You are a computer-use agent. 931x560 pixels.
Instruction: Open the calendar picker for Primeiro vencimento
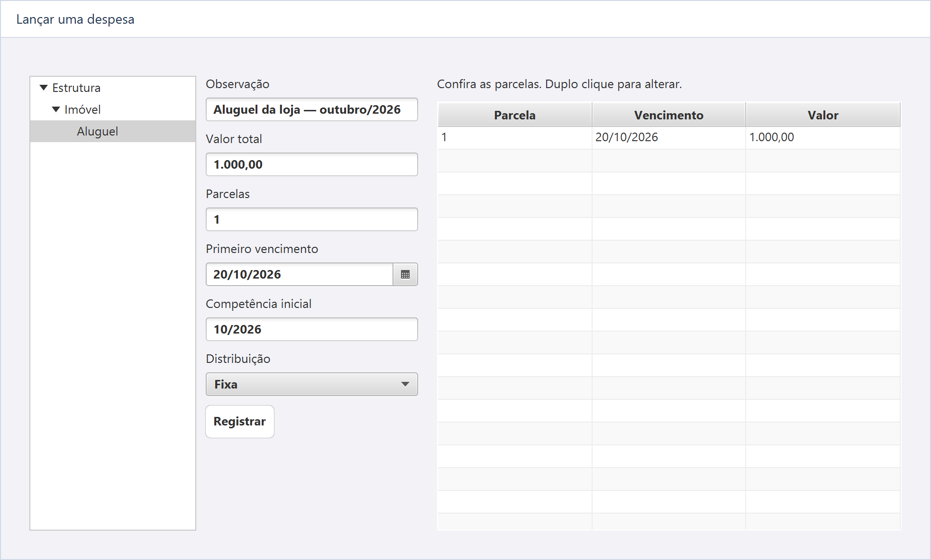(405, 274)
